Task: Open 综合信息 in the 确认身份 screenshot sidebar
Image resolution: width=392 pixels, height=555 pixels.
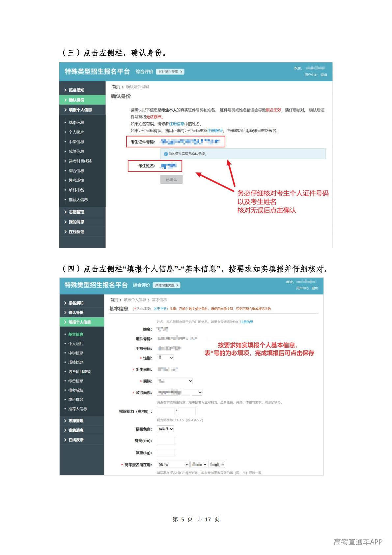Action: click(x=76, y=170)
